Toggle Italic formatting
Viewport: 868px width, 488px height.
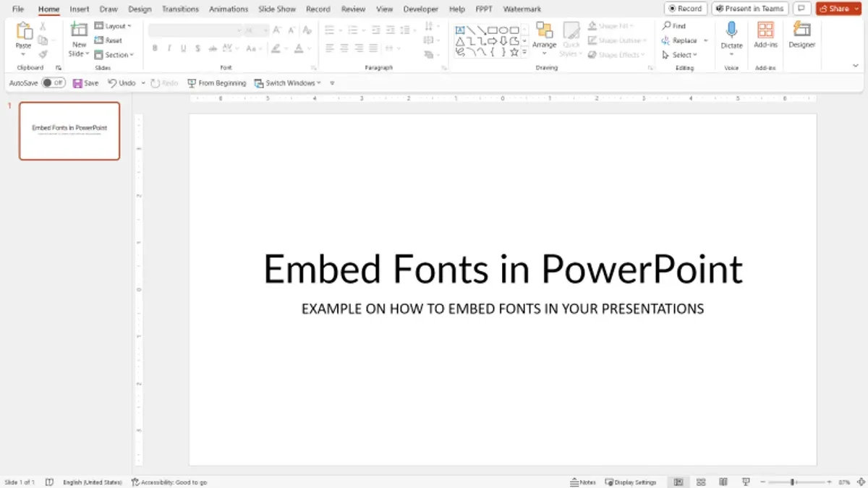click(x=169, y=48)
